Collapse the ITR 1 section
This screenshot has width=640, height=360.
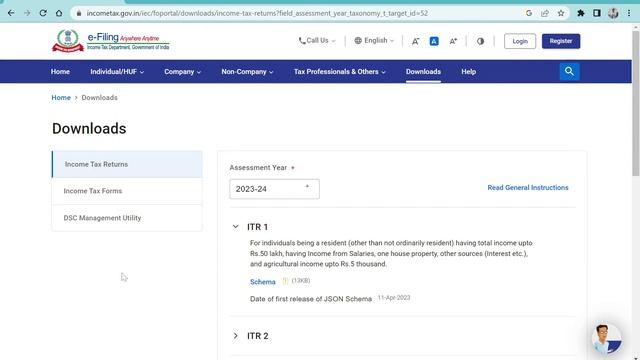point(236,227)
